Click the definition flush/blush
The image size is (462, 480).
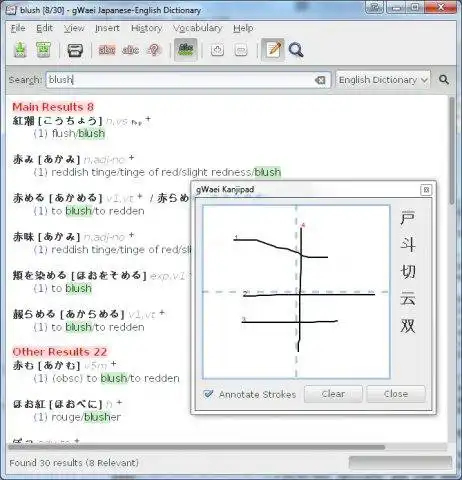(x=78, y=134)
